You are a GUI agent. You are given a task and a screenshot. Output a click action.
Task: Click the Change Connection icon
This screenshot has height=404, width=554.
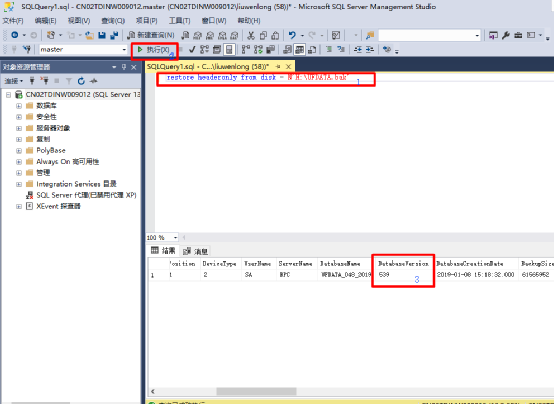point(27,49)
